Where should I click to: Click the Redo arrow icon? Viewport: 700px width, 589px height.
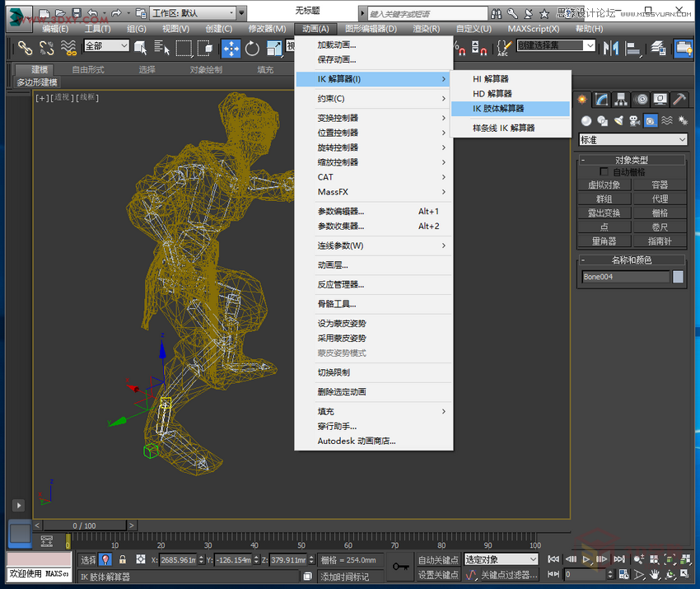(115, 13)
